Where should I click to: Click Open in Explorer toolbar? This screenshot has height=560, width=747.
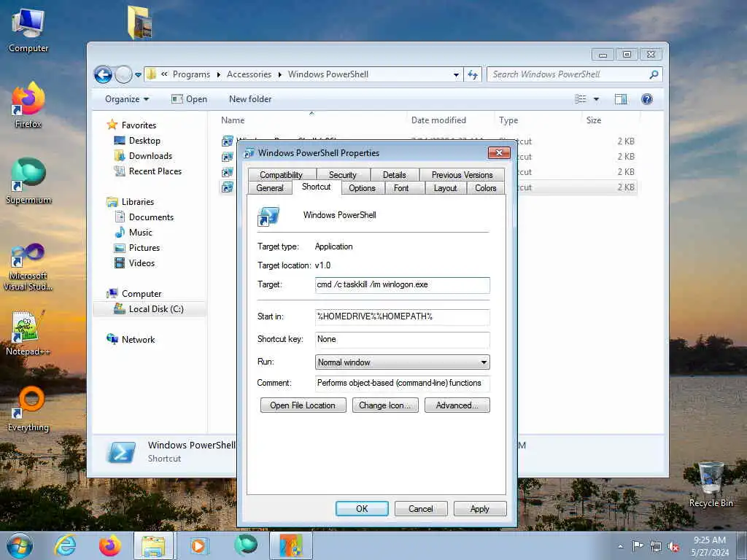pyautogui.click(x=190, y=99)
